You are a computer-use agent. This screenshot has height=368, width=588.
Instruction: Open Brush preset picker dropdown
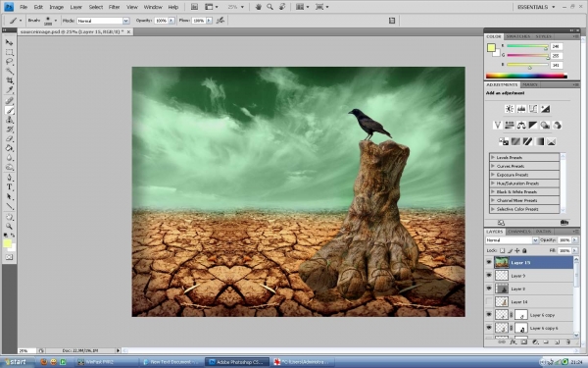pos(56,21)
